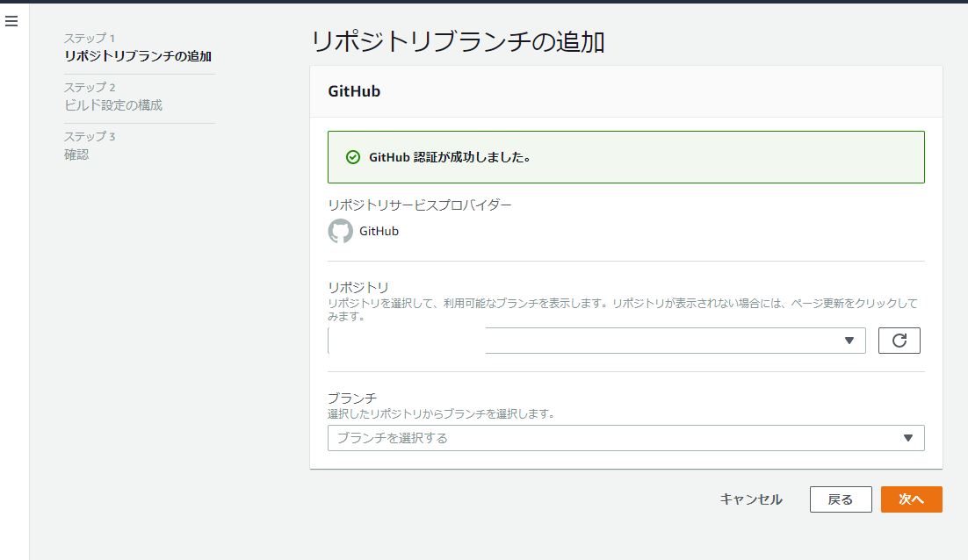Click the 次へ button
The width and height of the screenshot is (968, 560).
coord(911,499)
